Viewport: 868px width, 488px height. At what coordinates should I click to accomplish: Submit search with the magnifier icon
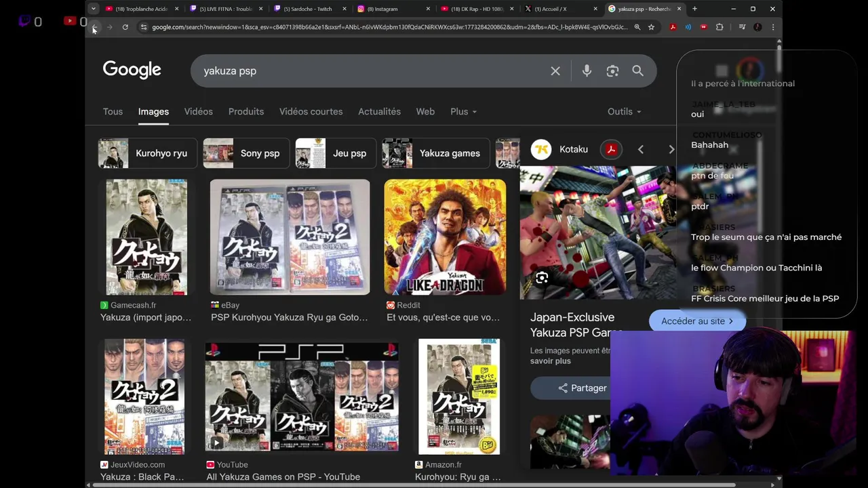click(x=637, y=70)
